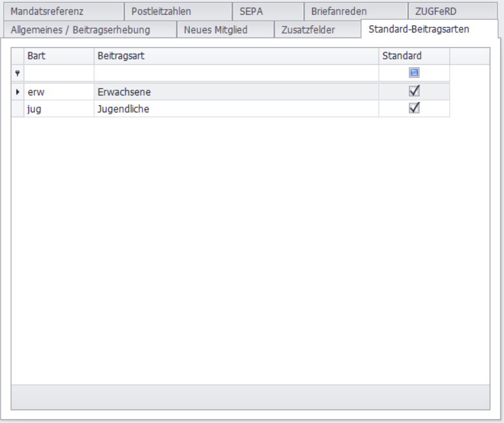Toggle the Standard filter row checkbox
The height and width of the screenshot is (423, 504).
pos(414,73)
